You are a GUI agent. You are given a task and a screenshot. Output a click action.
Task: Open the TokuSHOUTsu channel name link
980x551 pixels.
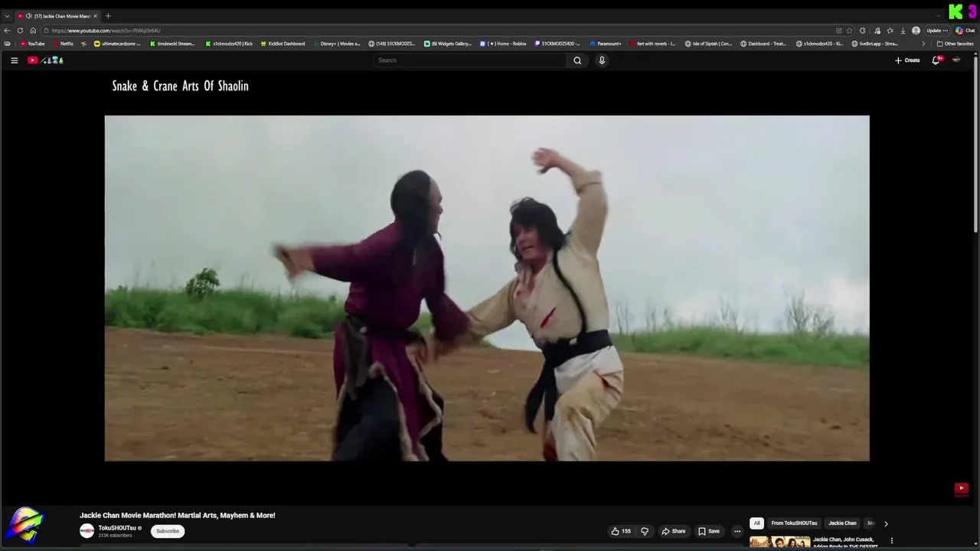117,528
